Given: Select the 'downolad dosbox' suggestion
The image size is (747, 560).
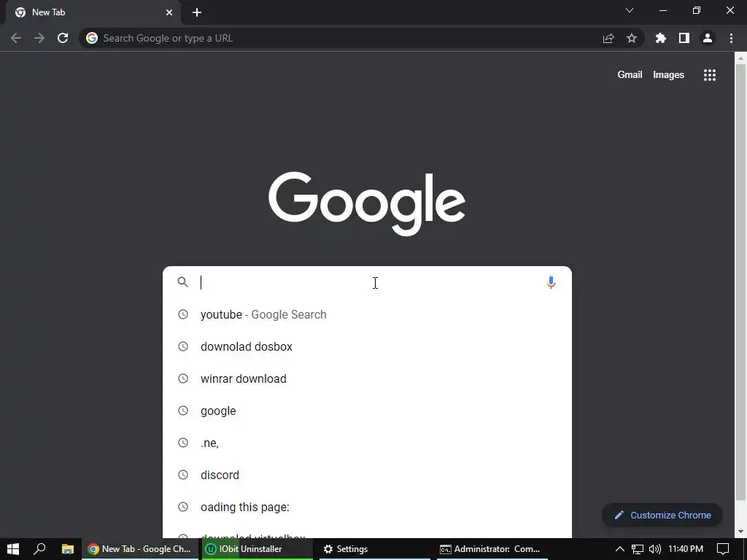Looking at the screenshot, I should coord(367,346).
